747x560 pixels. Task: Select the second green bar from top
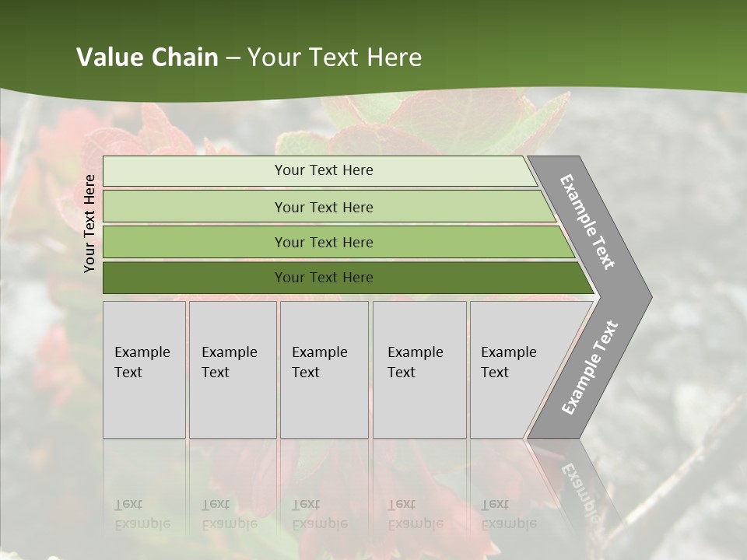click(x=323, y=207)
